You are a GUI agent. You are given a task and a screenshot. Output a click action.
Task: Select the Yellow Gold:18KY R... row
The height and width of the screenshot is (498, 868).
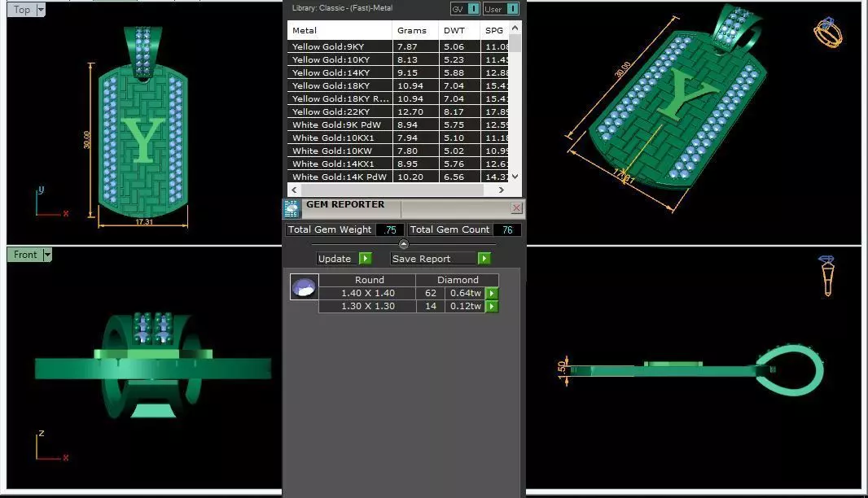[x=397, y=98]
